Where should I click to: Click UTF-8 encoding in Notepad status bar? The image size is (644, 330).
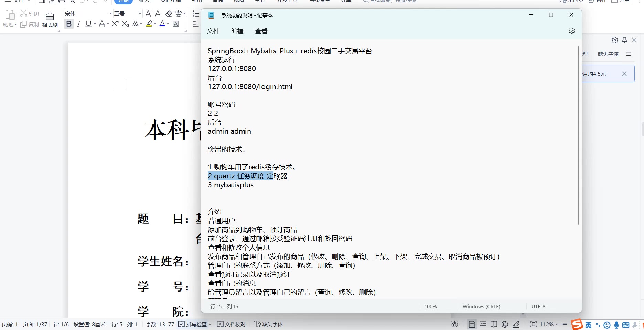[538, 306]
